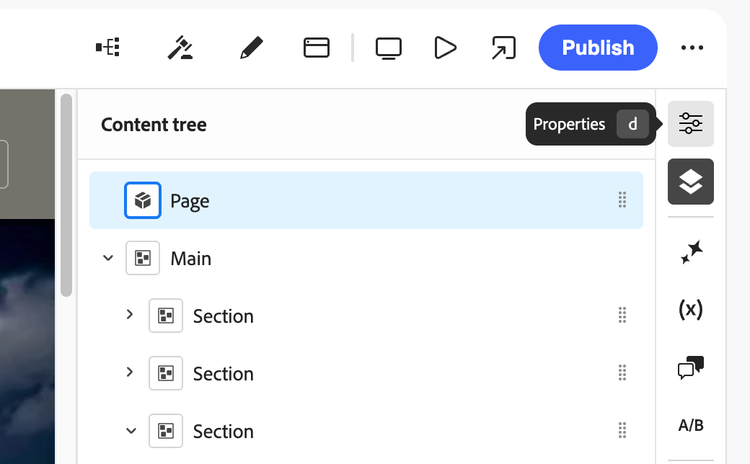Viewport: 750px width, 464px height.
Task: Click the open-in-new-window arrow icon
Action: click(503, 47)
